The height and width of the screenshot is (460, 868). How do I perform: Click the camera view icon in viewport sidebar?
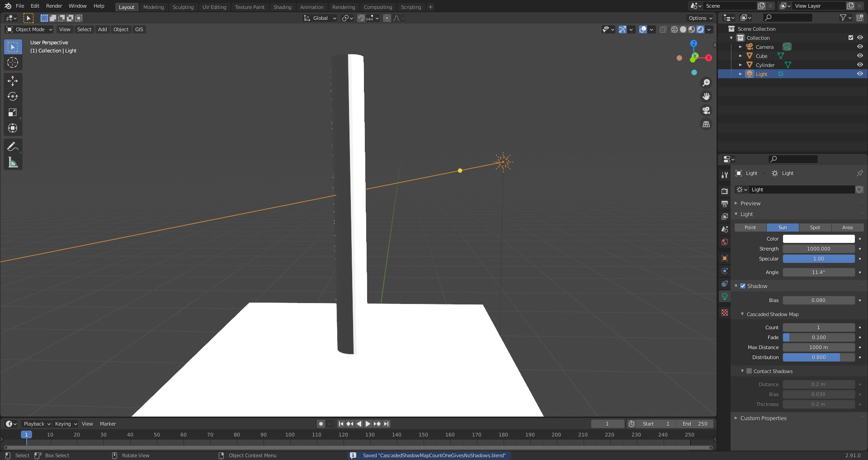pyautogui.click(x=706, y=110)
